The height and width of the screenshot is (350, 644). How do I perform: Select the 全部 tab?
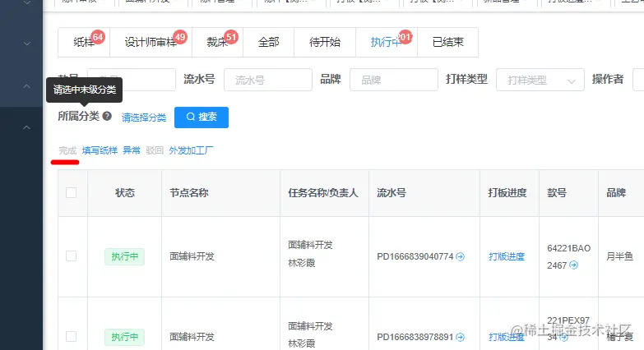point(269,42)
